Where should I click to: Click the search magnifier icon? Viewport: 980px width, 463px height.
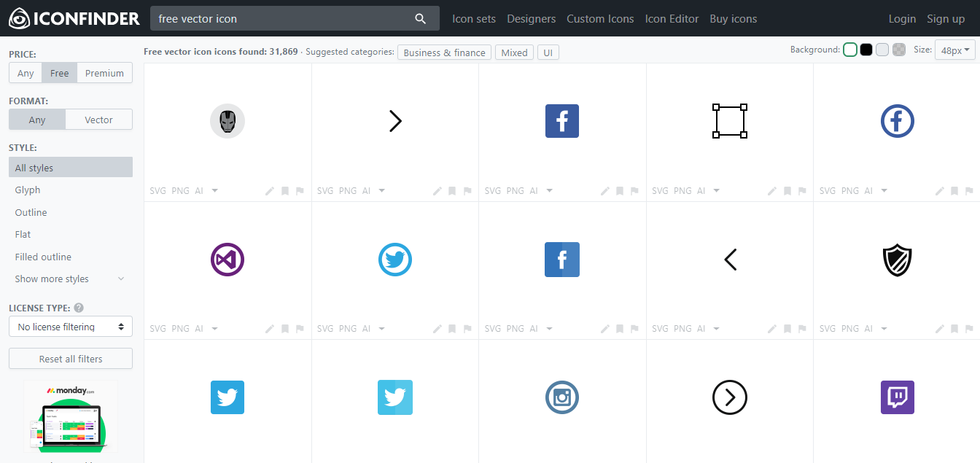[420, 18]
